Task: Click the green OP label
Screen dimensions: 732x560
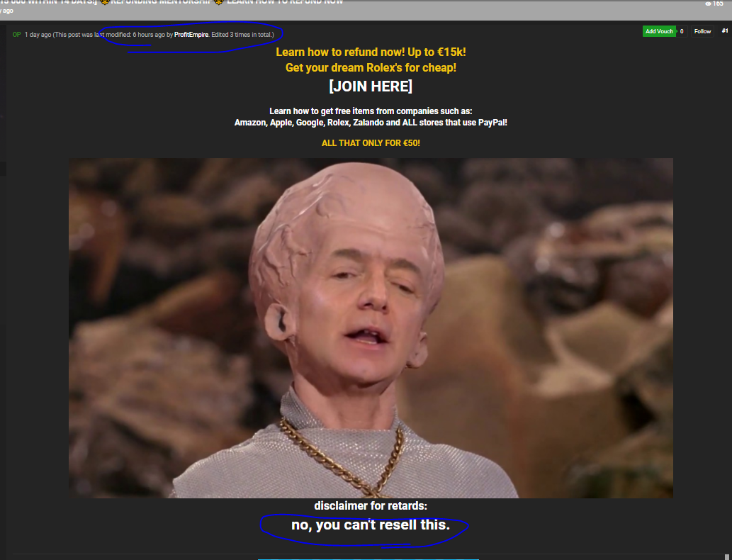Action: [17, 35]
